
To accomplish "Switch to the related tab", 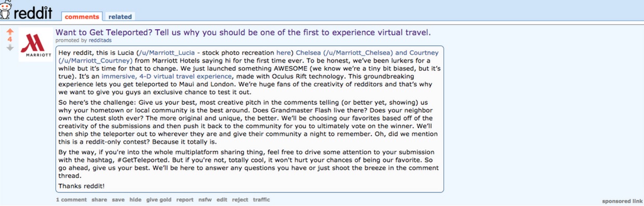I will coord(120,17).
